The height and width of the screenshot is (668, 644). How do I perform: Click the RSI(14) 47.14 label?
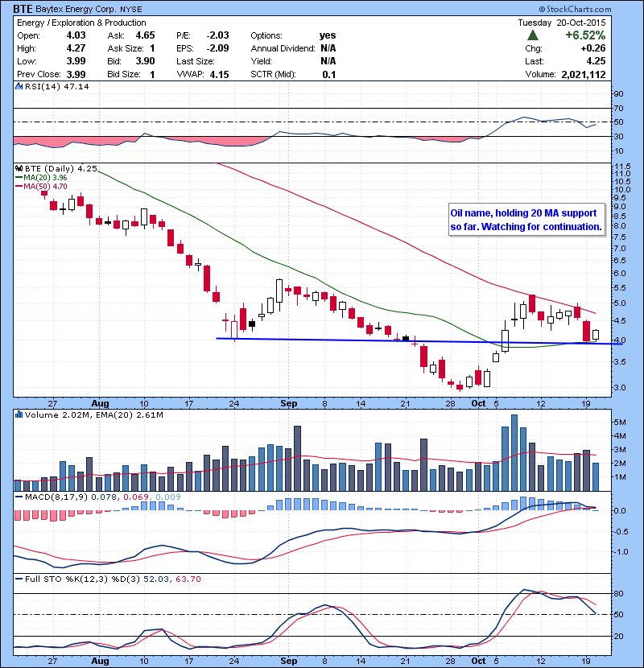(x=57, y=86)
